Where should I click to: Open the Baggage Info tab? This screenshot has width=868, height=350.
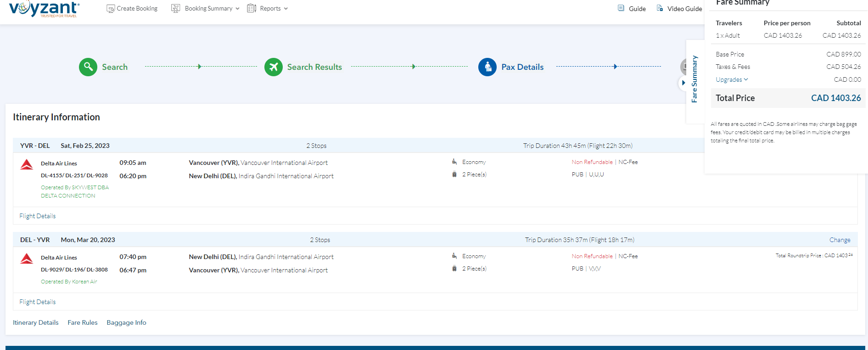[x=126, y=322]
